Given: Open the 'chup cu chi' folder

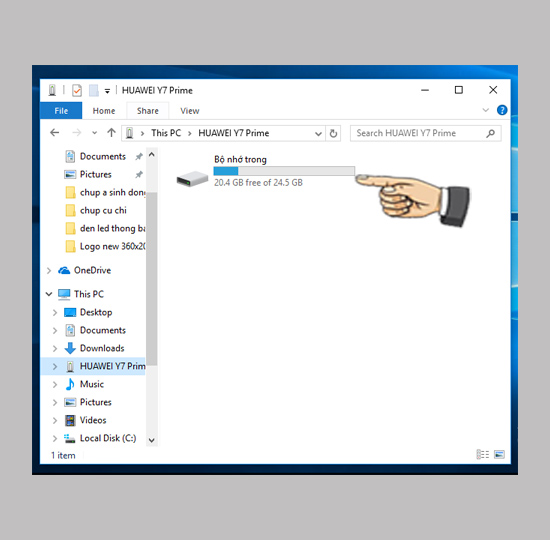Looking at the screenshot, I should 96,211.
